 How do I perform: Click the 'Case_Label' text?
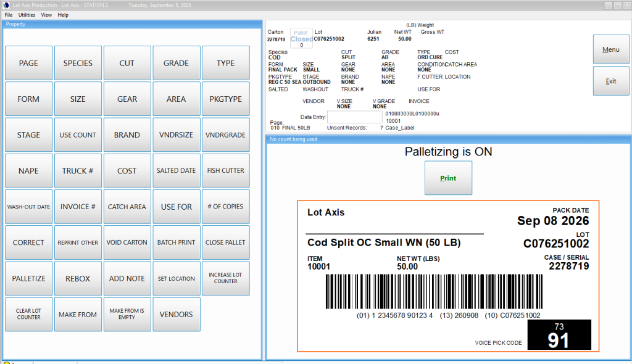pyautogui.click(x=400, y=128)
